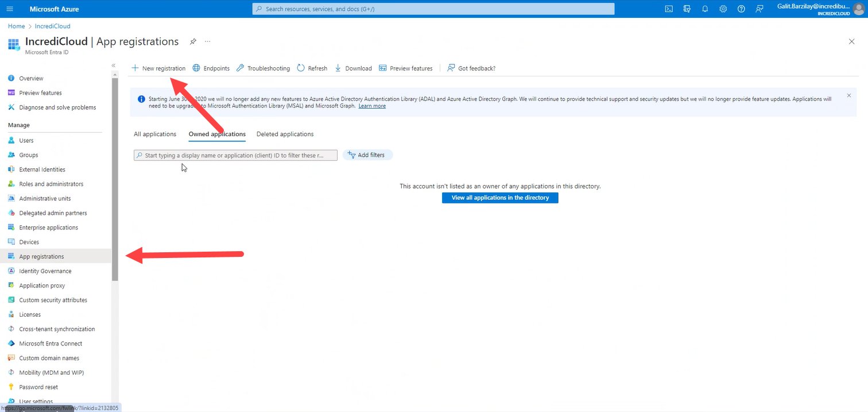The height and width of the screenshot is (412, 868).
Task: Open Cross-tenant synchronization
Action: (56, 329)
